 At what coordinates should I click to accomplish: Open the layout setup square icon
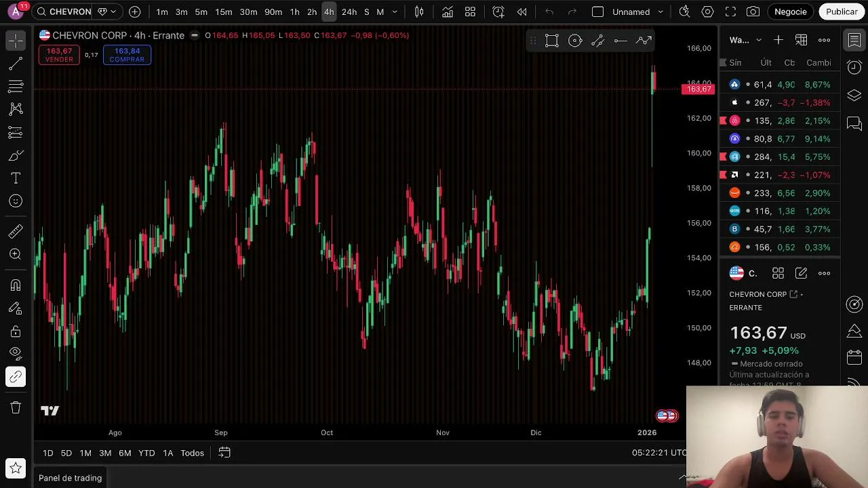tap(597, 12)
